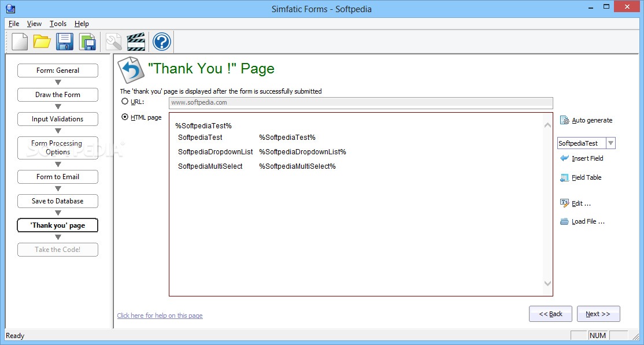Click the grayed wrench page toolbar icon
Screen dimensions: 644x345
click(113, 42)
